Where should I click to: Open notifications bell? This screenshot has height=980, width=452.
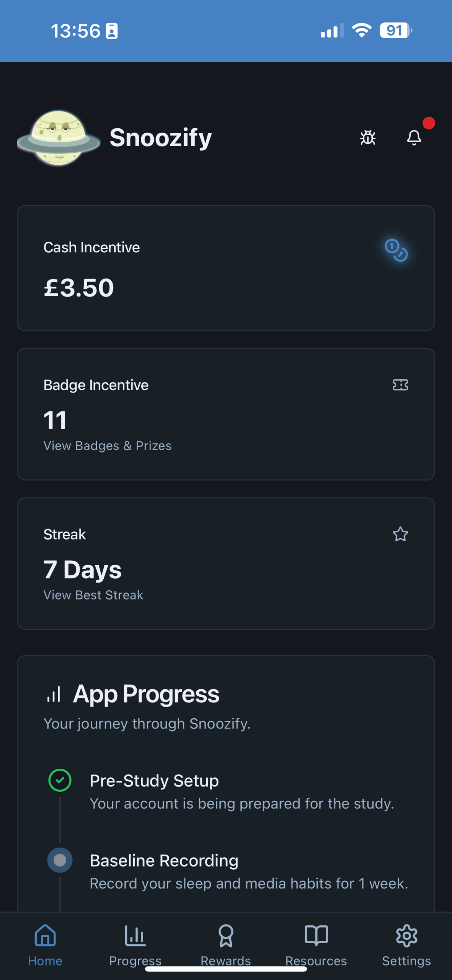[x=414, y=137]
